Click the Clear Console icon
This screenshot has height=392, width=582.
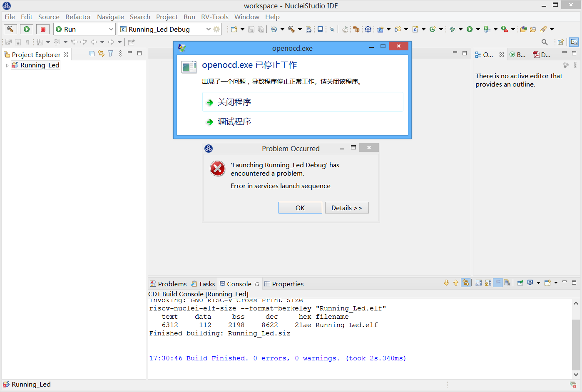click(507, 283)
